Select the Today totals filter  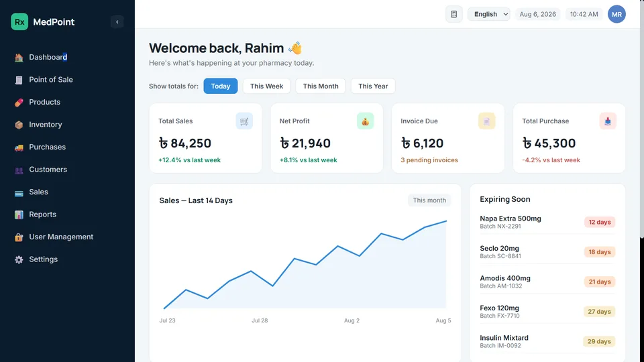221,86
